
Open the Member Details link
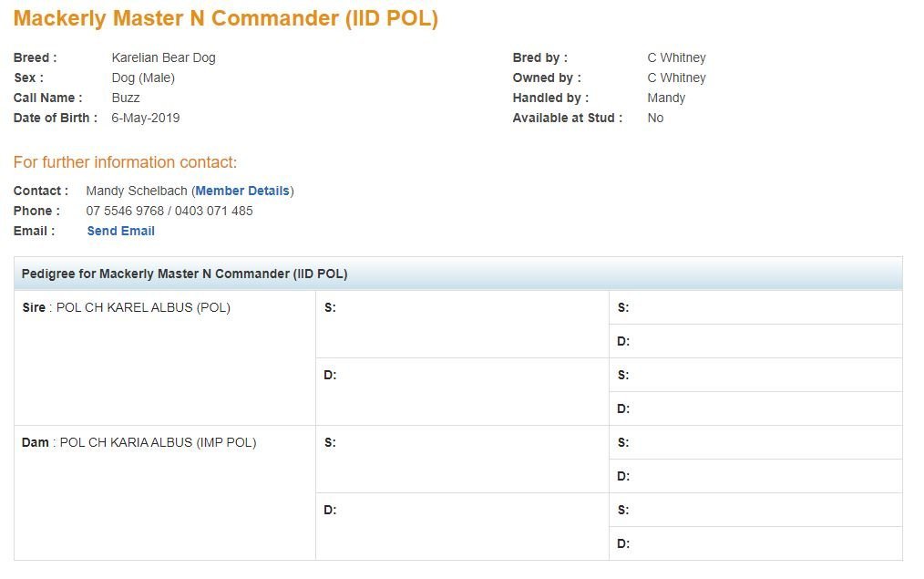click(x=242, y=191)
